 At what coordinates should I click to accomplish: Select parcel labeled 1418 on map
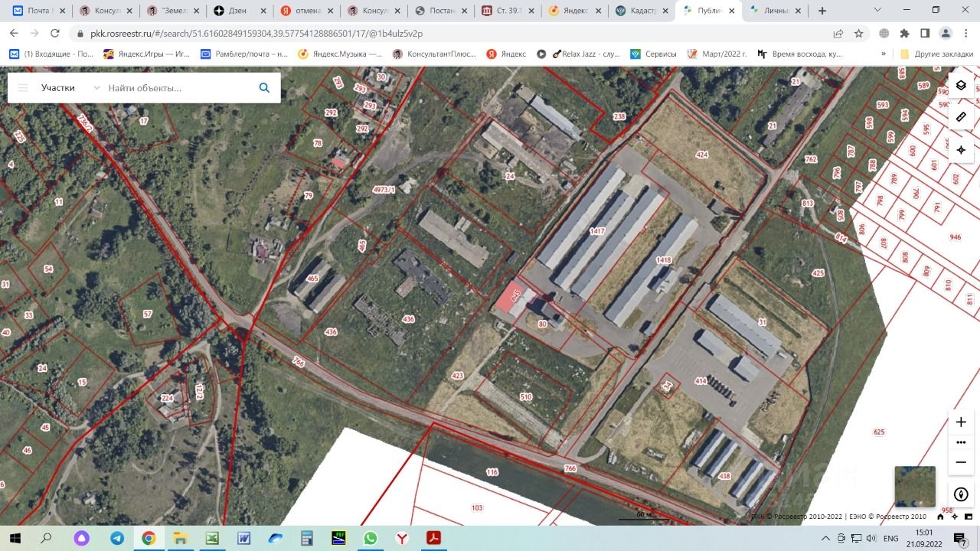pos(663,260)
